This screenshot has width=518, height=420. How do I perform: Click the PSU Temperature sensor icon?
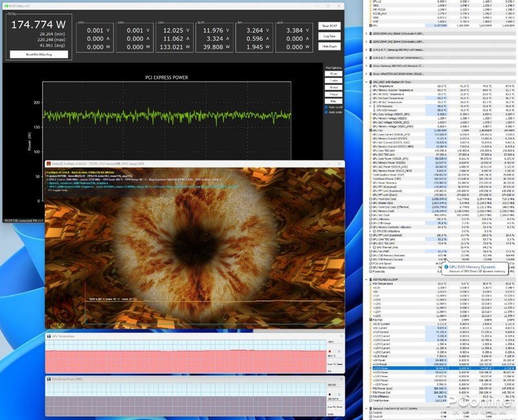point(370,283)
